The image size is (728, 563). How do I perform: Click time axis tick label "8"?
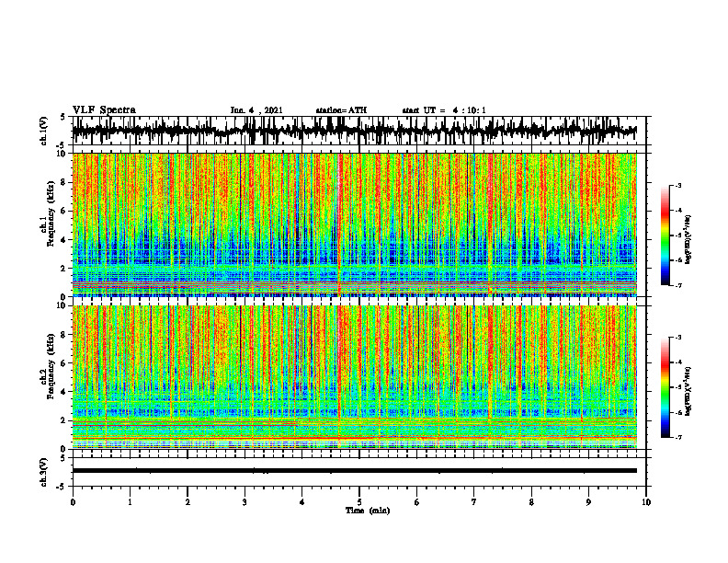click(531, 502)
